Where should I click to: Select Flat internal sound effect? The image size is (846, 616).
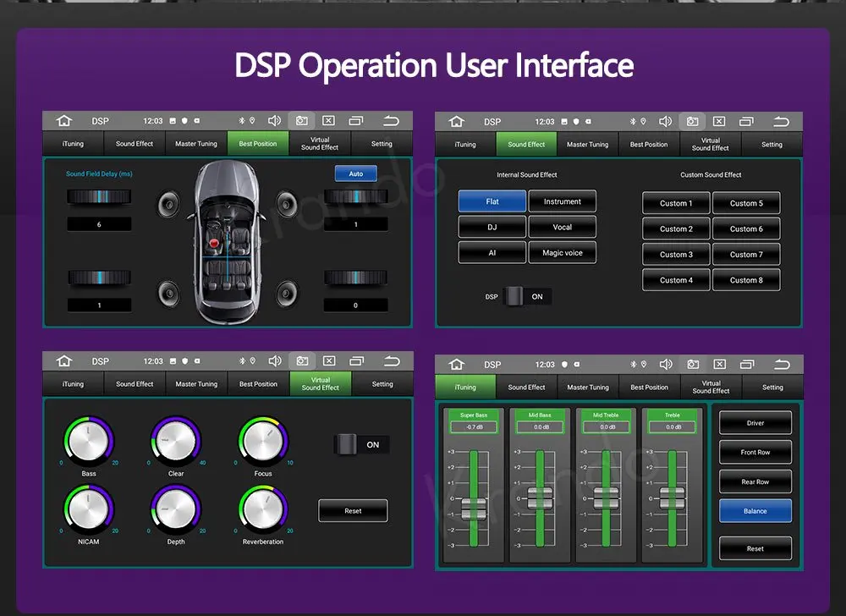click(x=492, y=201)
